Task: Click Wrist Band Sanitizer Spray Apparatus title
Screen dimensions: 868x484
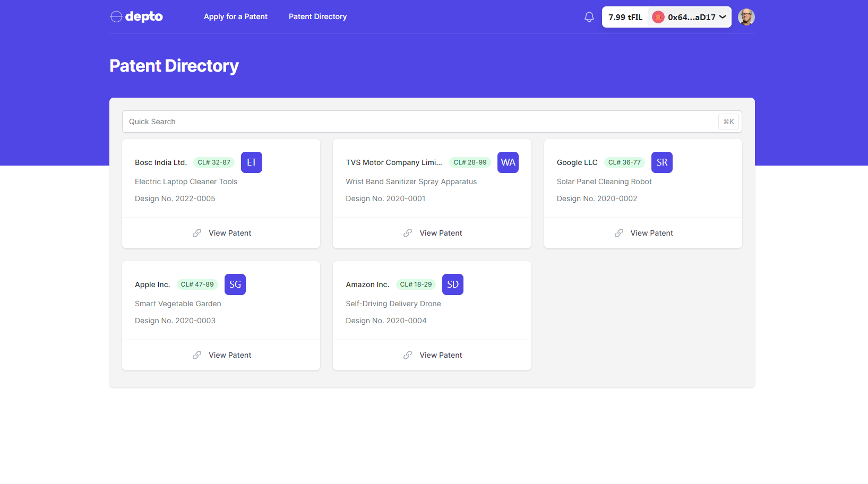Action: point(411,181)
